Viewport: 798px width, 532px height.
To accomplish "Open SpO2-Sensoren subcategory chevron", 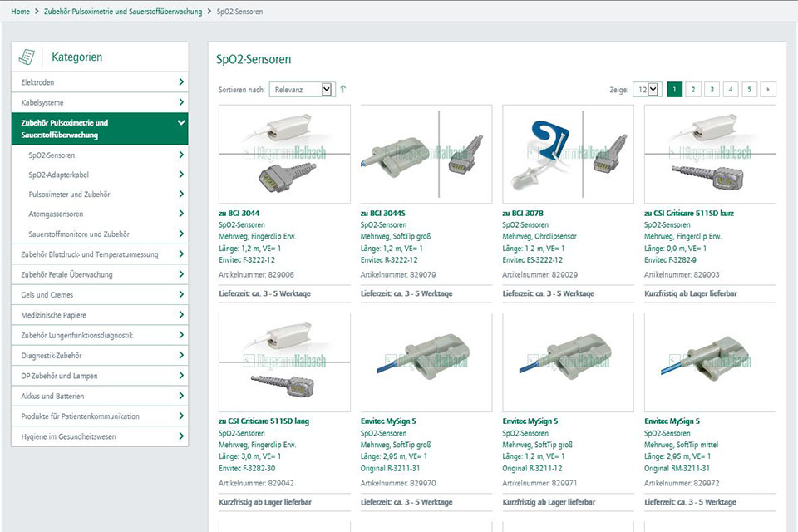I will [x=181, y=155].
